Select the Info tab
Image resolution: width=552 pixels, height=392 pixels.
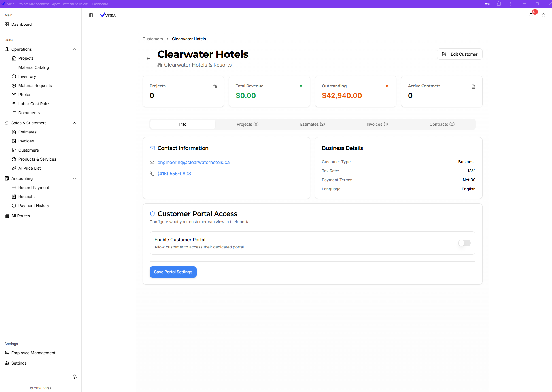183,124
